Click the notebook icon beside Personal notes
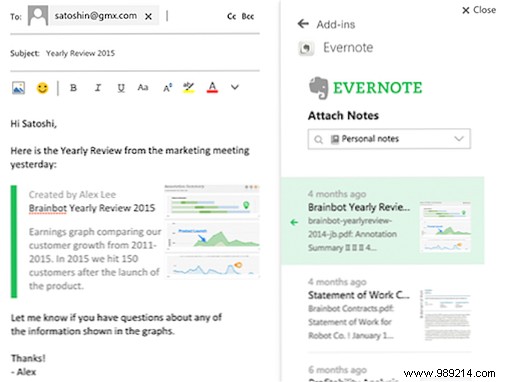This screenshot has width=510, height=382. tap(335, 139)
